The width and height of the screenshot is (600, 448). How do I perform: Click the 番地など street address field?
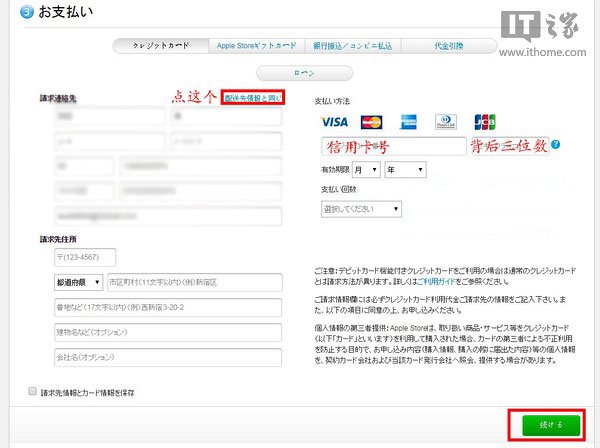[x=168, y=307]
